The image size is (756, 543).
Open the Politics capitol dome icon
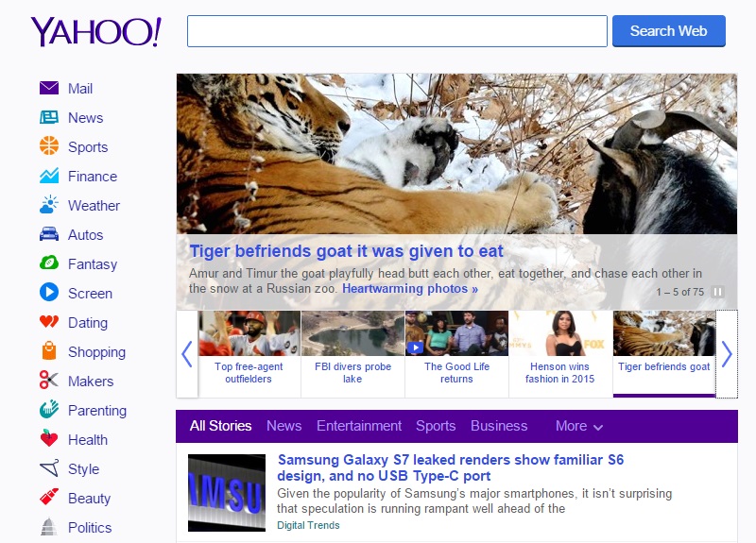[x=49, y=527]
